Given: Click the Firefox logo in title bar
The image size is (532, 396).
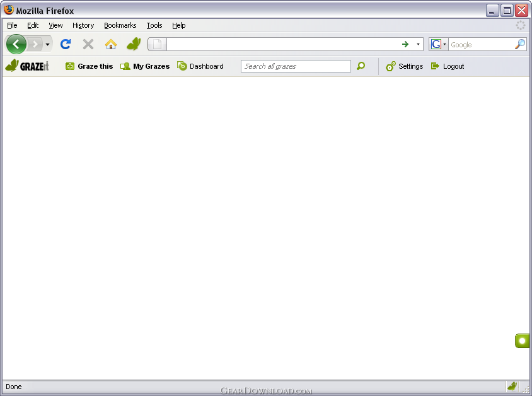Looking at the screenshot, I should (9, 10).
